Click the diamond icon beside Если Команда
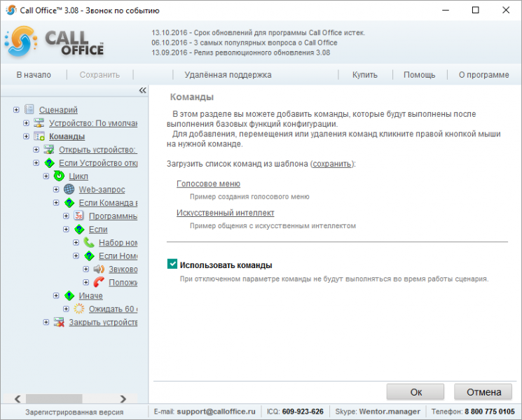Viewport: 522px width, 420px height. click(x=69, y=202)
